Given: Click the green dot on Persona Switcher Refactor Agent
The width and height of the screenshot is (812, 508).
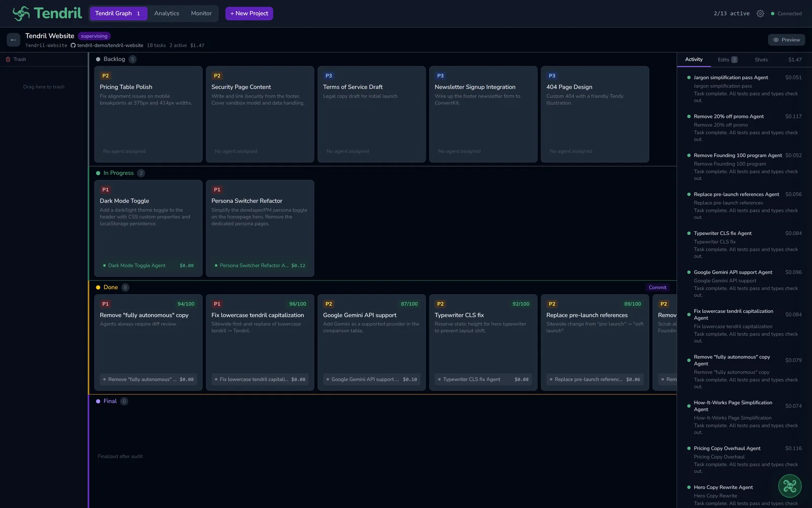Looking at the screenshot, I should (x=216, y=265).
